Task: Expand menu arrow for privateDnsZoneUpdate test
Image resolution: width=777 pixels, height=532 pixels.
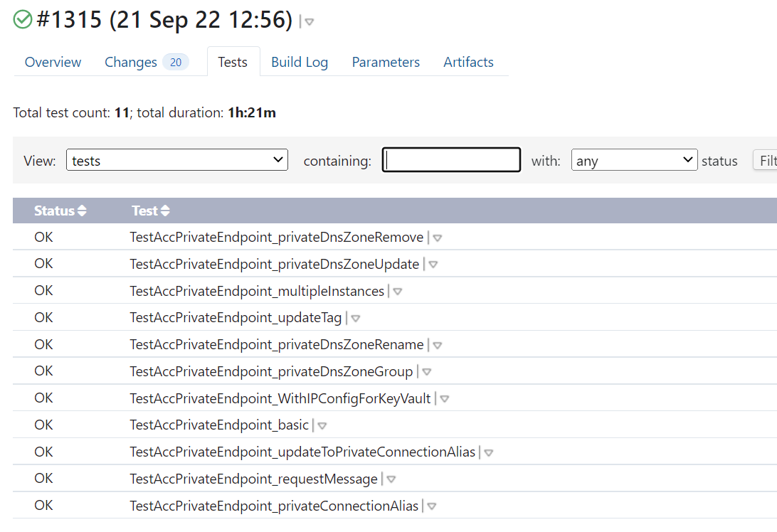Action: tap(433, 265)
